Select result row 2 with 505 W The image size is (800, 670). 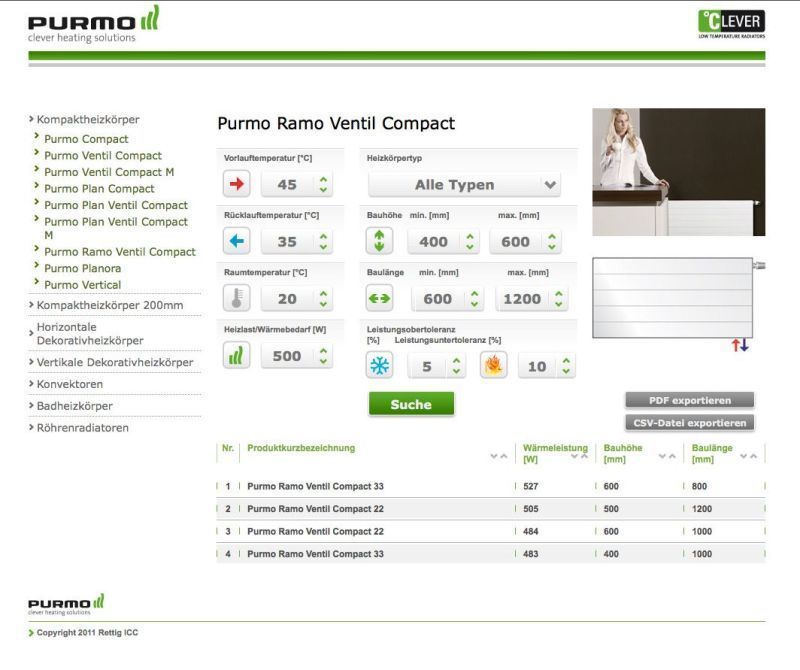click(x=491, y=509)
